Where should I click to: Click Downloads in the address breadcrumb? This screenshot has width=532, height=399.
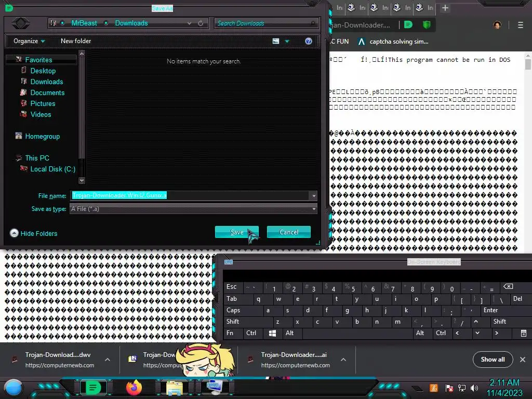131,23
